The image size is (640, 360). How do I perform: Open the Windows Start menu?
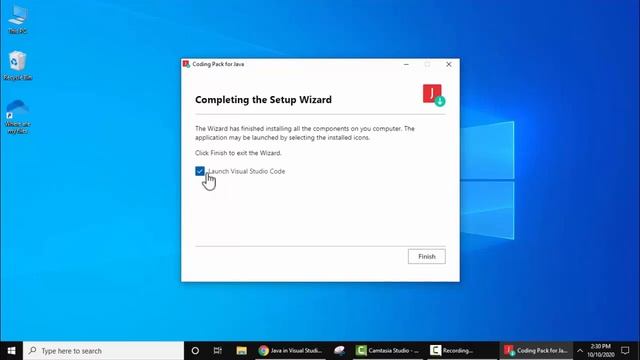pos(11,351)
